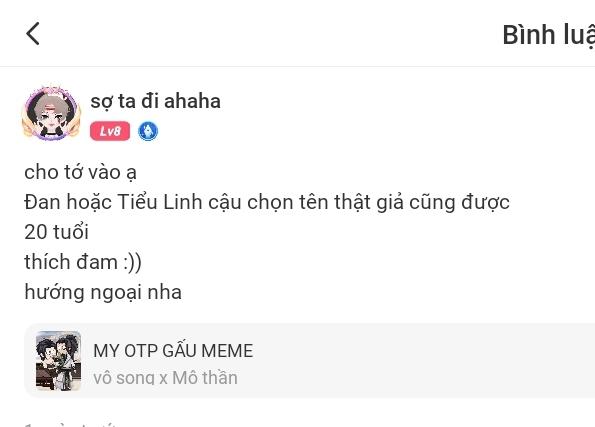Screen dimensions: 595x427
Task: Tap the "thích đam :))" comment line
Action: [x=83, y=262]
